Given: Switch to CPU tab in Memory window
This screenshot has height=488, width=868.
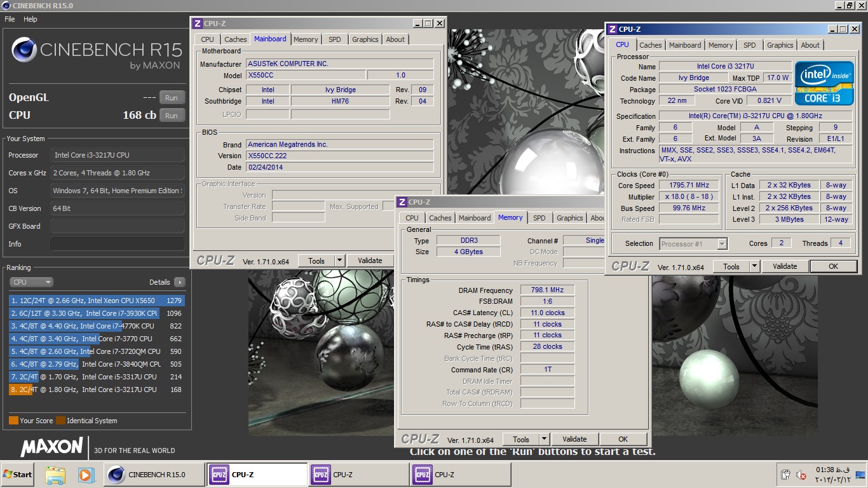Looking at the screenshot, I should (x=412, y=218).
